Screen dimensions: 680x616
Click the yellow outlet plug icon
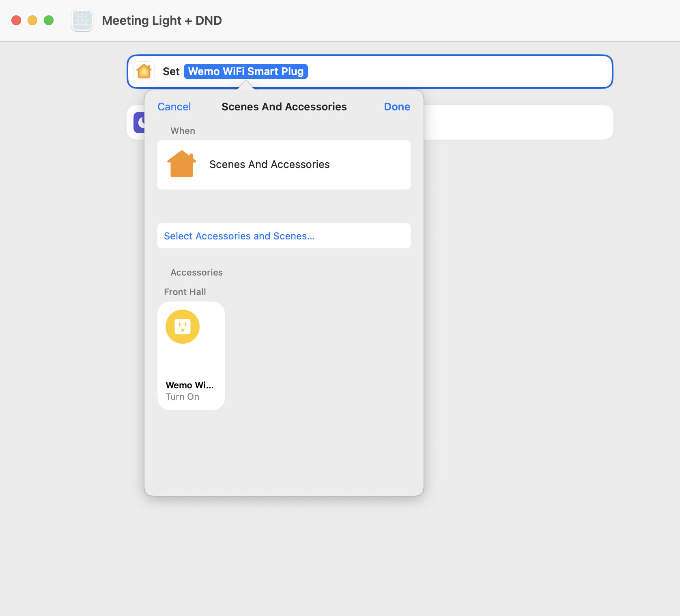coord(183,327)
